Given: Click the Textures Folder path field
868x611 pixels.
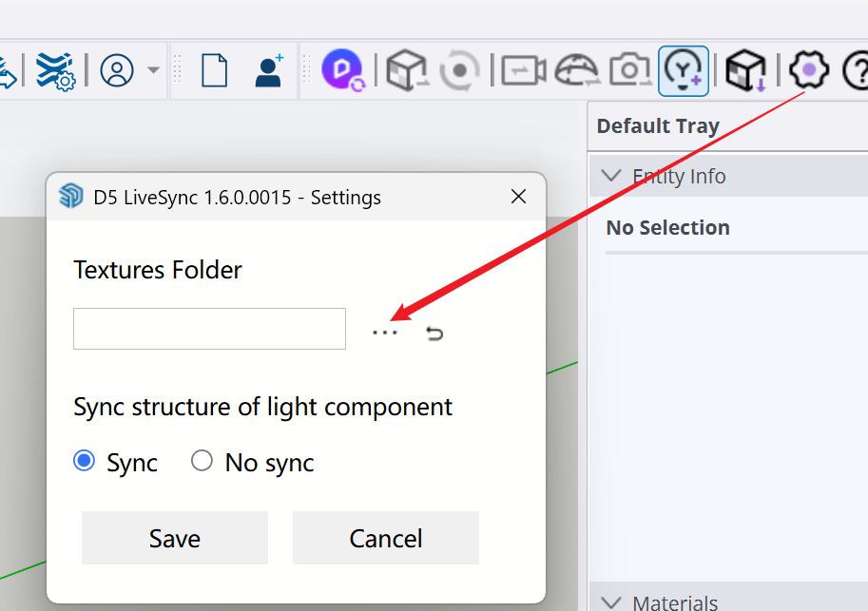Looking at the screenshot, I should pyautogui.click(x=209, y=329).
